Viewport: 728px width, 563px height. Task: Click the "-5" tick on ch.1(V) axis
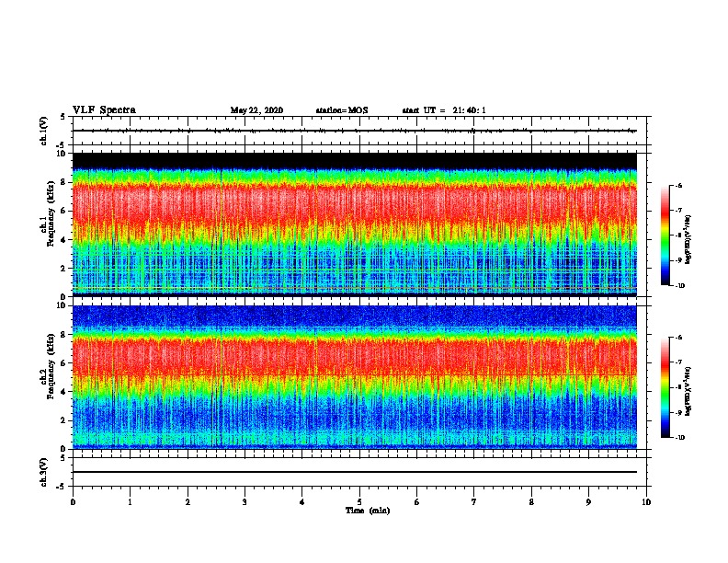pyautogui.click(x=63, y=145)
